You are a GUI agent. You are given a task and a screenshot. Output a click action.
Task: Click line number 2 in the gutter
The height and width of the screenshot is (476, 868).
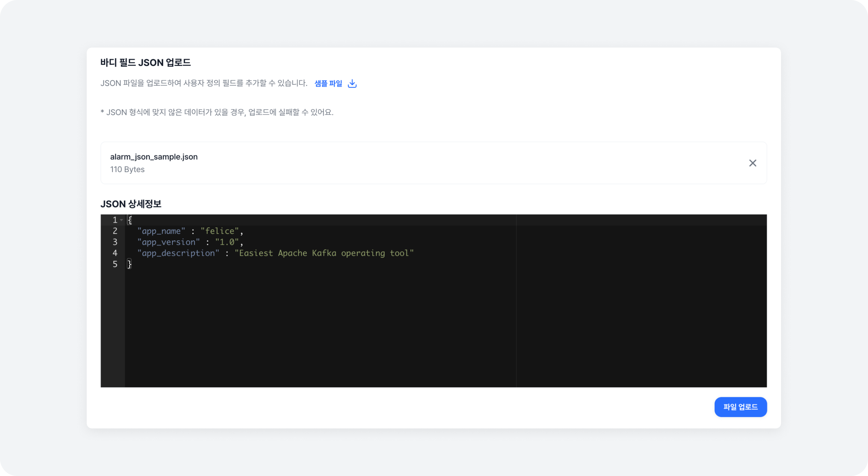115,231
